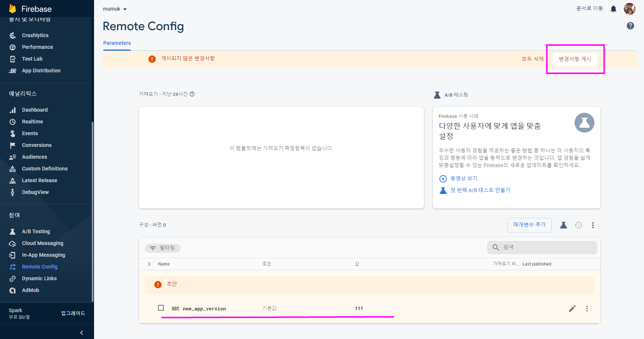This screenshot has width=644, height=339.
Task: Watch video via 동영상 보기
Action: [464, 178]
